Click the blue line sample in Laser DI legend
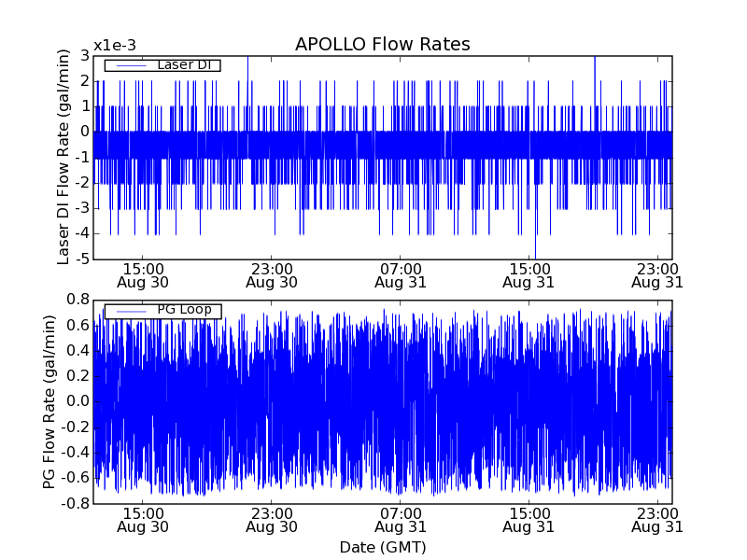 (x=131, y=65)
